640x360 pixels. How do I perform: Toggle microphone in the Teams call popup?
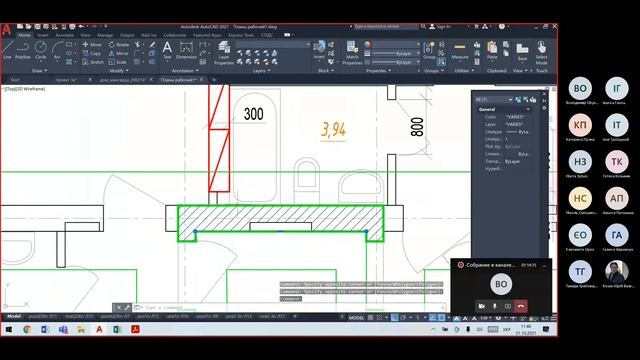pos(495,306)
